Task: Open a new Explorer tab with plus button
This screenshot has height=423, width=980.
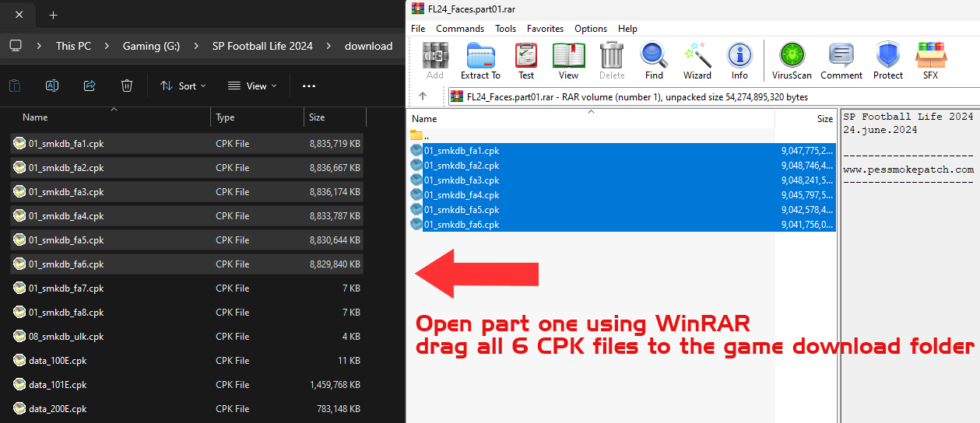Action: 53,15
